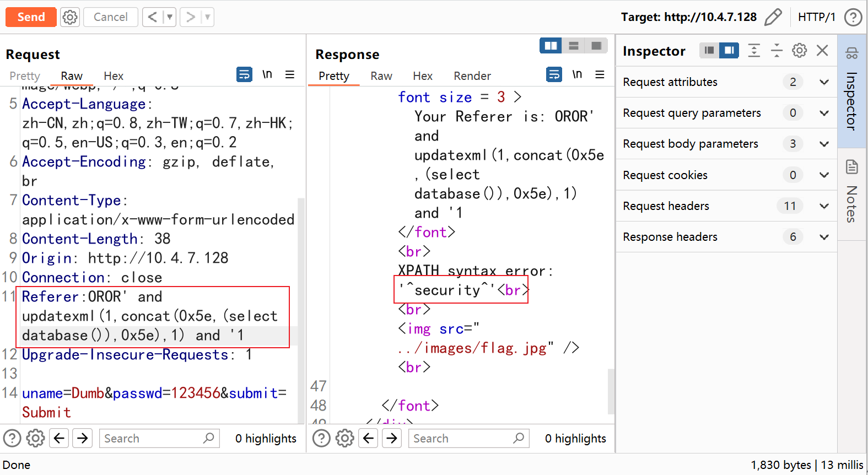Open Request search help icon
Screen dimensions: 868x475
tap(12, 439)
